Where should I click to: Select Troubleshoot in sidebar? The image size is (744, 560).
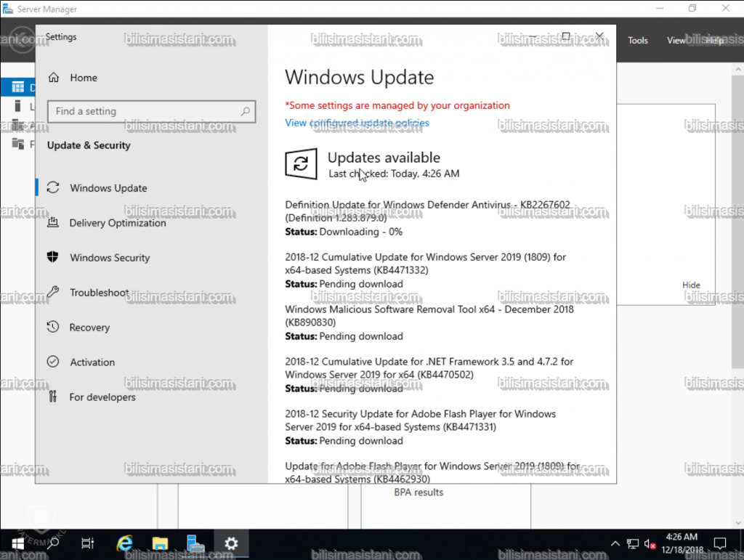(x=99, y=293)
